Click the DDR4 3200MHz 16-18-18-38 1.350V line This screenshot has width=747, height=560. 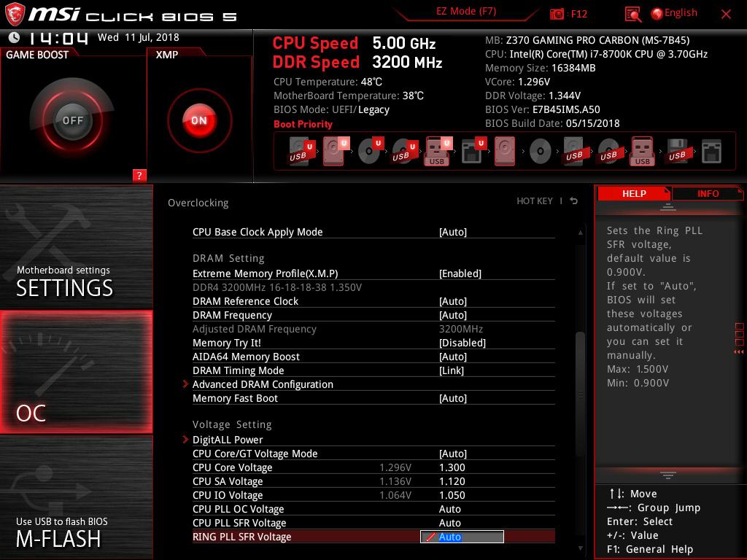point(277,287)
